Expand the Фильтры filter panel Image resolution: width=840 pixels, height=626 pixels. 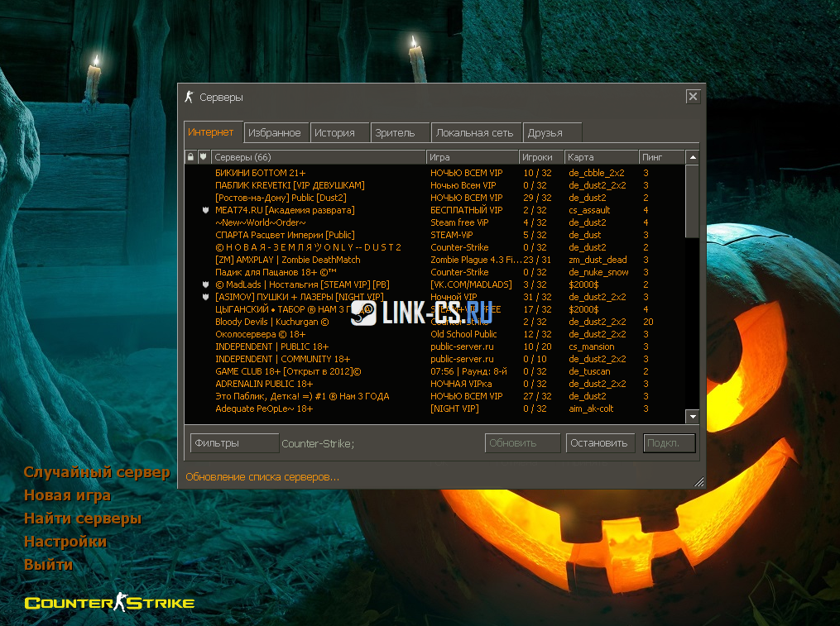[234, 443]
